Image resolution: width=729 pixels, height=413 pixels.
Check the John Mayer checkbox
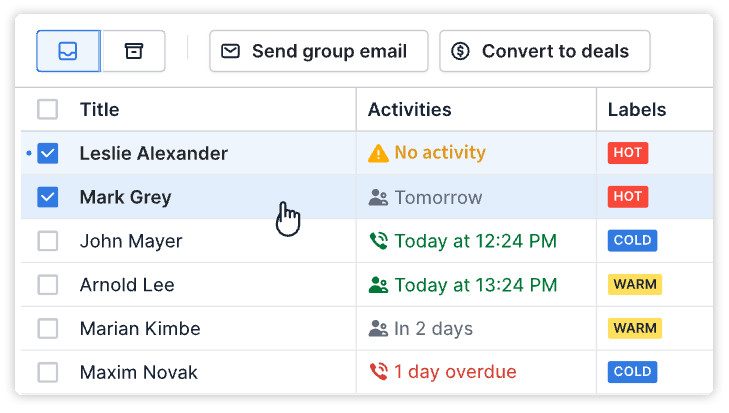(x=48, y=241)
